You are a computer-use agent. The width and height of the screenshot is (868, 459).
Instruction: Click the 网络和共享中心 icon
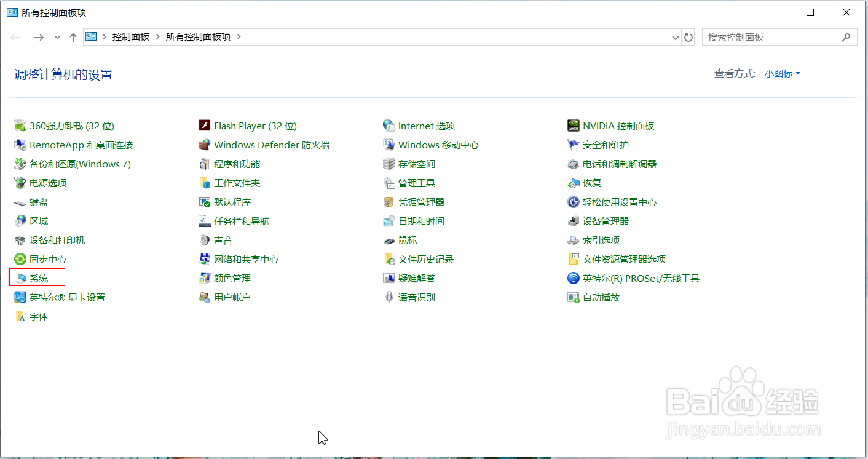click(205, 259)
